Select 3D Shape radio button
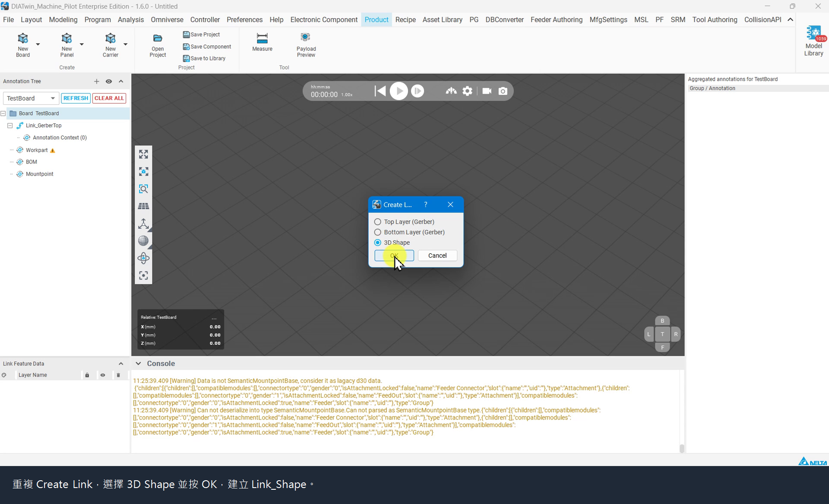Image resolution: width=829 pixels, height=504 pixels. (x=378, y=243)
